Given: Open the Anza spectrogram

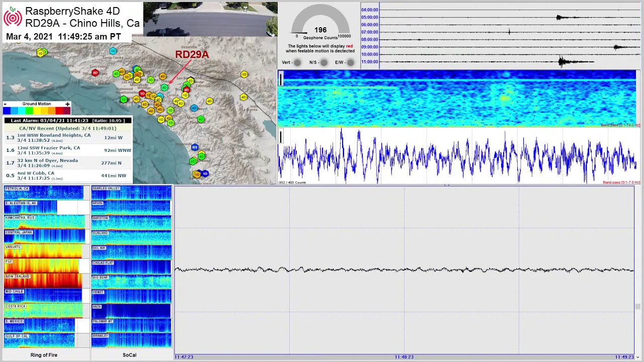Looking at the screenshot, I should pyautogui.click(x=131, y=310).
